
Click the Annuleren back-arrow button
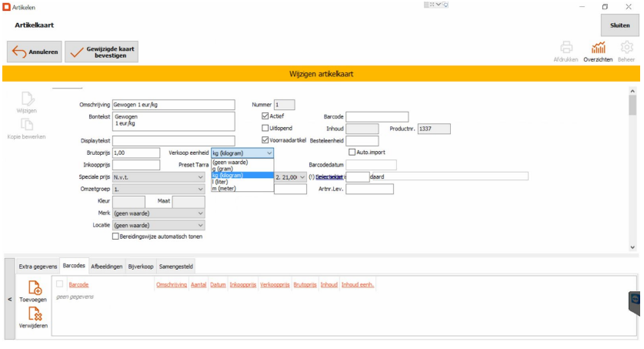click(x=34, y=52)
